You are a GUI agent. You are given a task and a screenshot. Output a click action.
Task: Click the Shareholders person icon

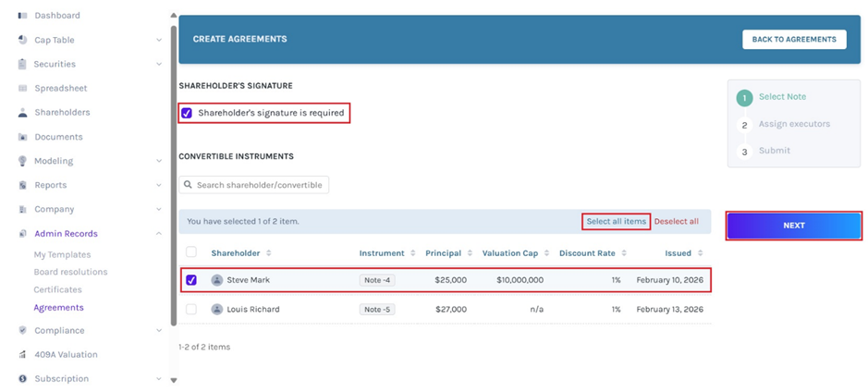pos(22,113)
